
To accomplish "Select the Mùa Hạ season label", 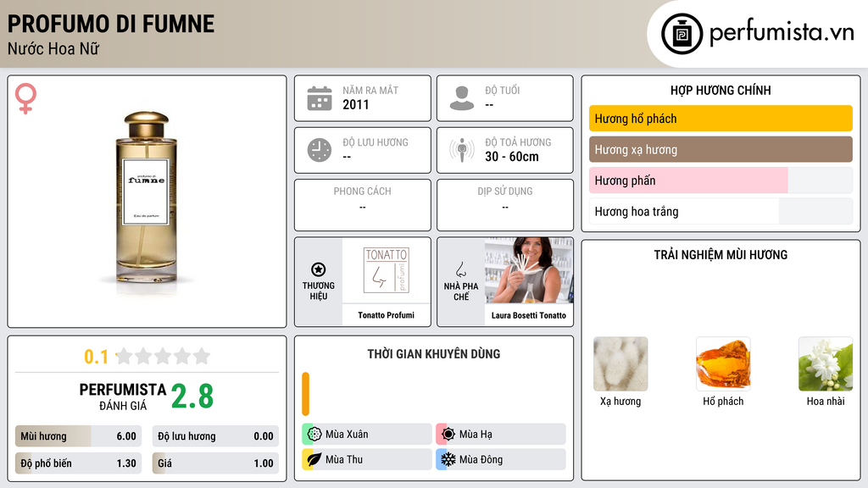I will 476,435.
